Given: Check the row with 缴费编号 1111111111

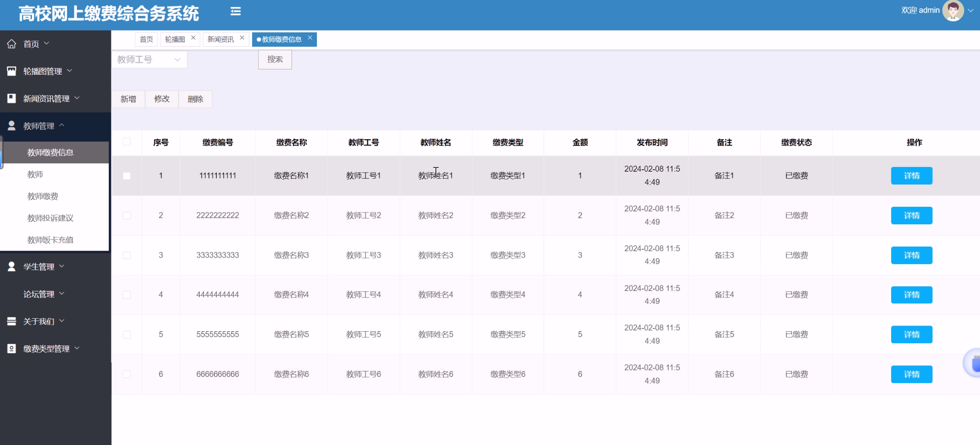Looking at the screenshot, I should tap(127, 176).
